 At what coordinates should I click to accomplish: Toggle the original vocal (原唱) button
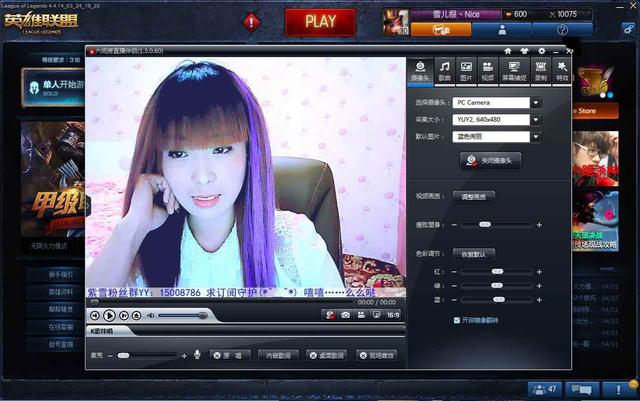[x=230, y=356]
